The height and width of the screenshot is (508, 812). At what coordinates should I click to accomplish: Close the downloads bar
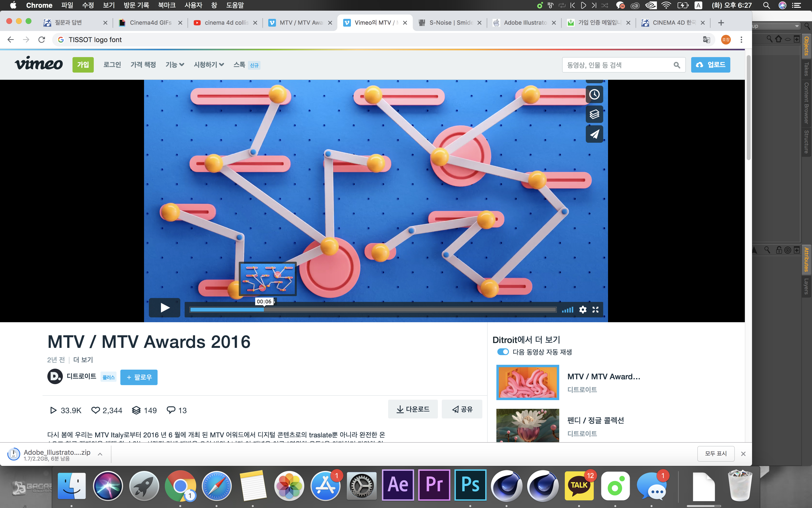point(743,454)
